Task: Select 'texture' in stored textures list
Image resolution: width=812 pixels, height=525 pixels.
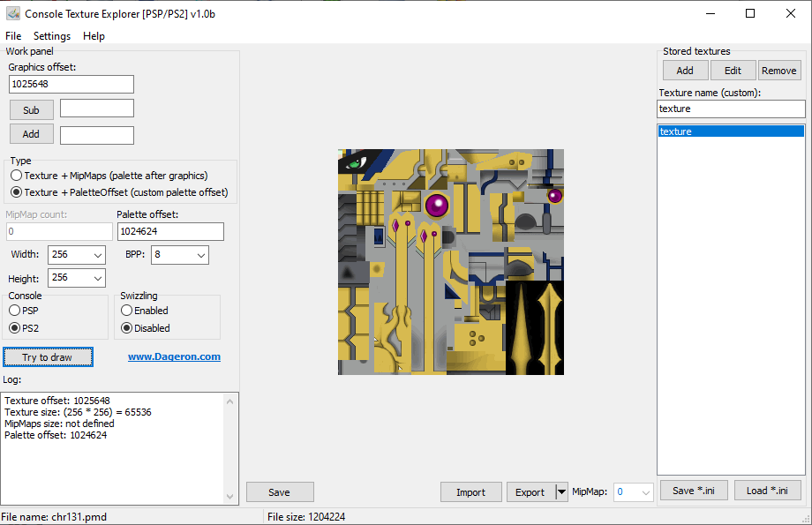Action: tap(730, 131)
